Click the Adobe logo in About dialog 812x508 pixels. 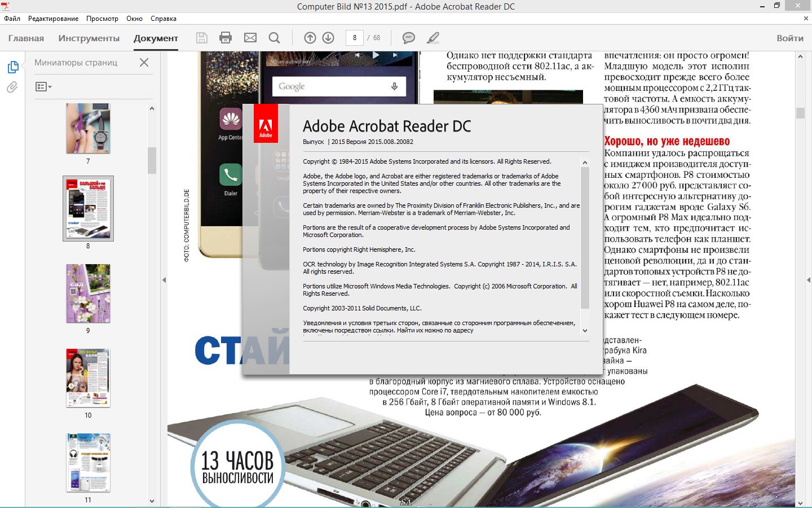pyautogui.click(x=266, y=123)
